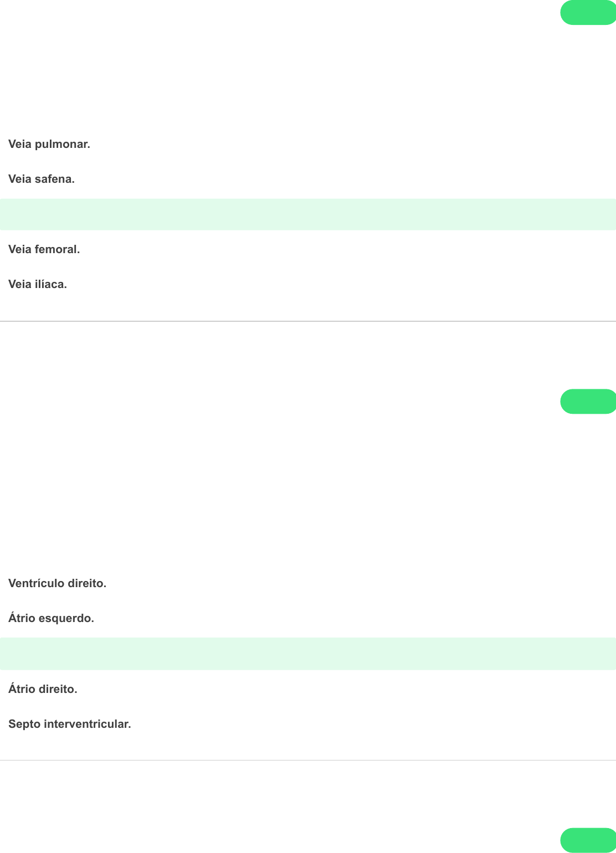Click highlighted green row below "Átrio esquerdo."

point(307,654)
